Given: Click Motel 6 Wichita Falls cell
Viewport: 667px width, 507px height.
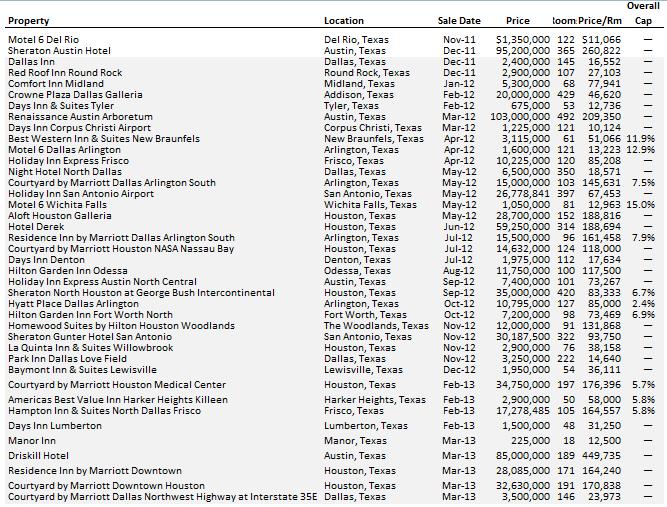Looking at the screenshot, I should (57, 205).
